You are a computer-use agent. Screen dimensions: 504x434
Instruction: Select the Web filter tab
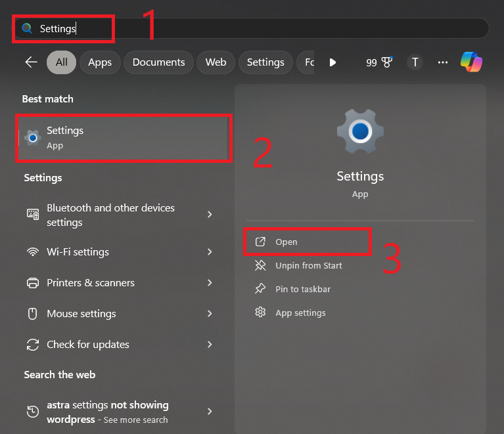[x=216, y=62]
